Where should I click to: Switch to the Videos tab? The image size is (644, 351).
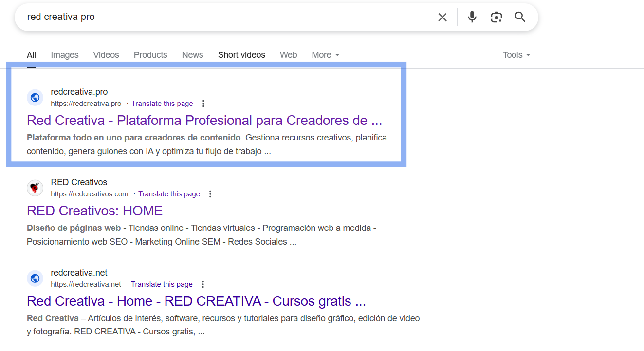pyautogui.click(x=106, y=55)
